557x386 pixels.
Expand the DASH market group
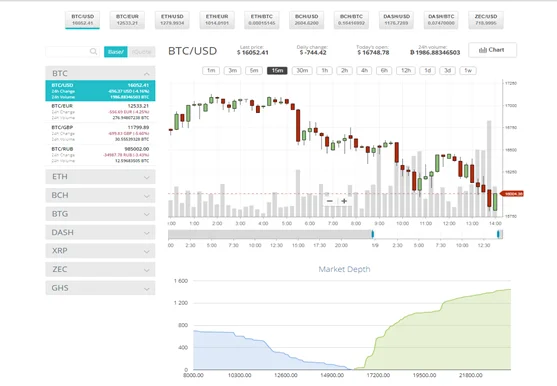[100, 232]
